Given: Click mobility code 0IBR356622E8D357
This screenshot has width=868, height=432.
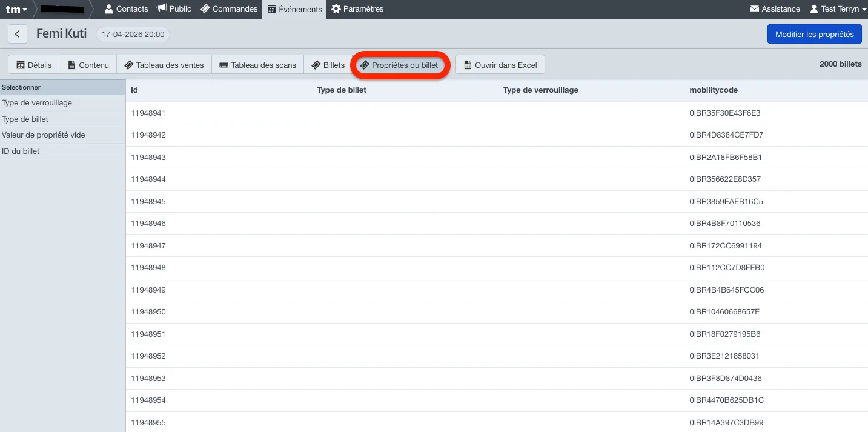Looking at the screenshot, I should tap(725, 179).
